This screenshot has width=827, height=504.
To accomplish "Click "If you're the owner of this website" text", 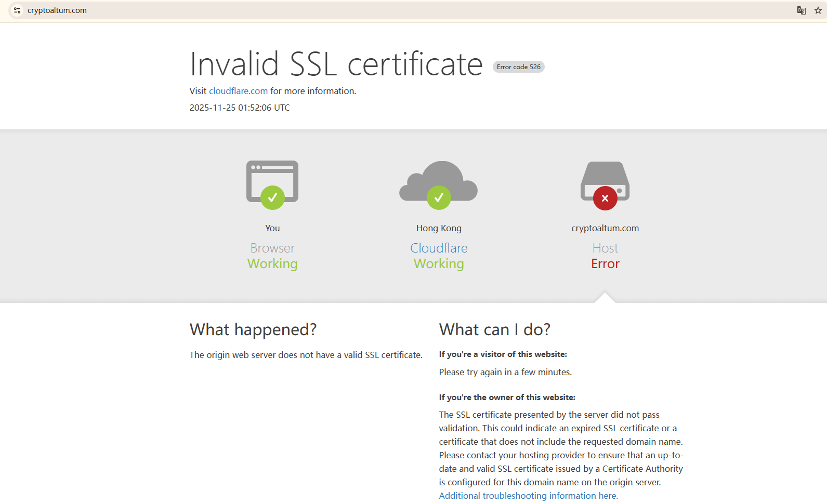I will 507,397.
